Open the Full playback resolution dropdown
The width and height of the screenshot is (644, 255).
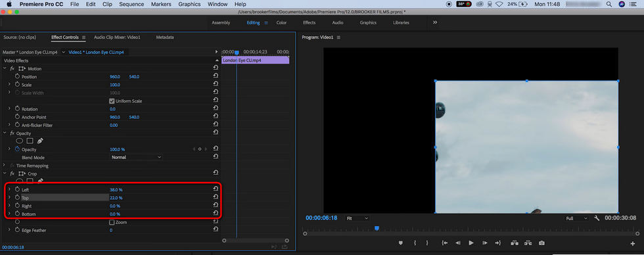pyautogui.click(x=577, y=218)
